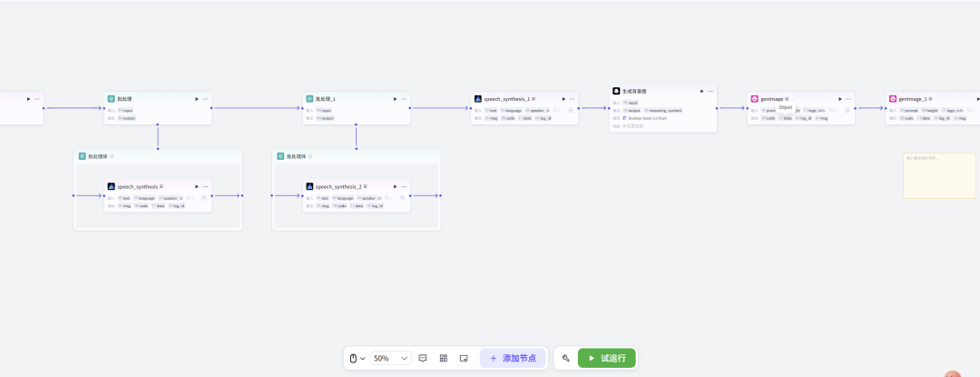Select the speech_synthesis_1 node title
Viewport: 980px width, 377px height.
click(507, 99)
